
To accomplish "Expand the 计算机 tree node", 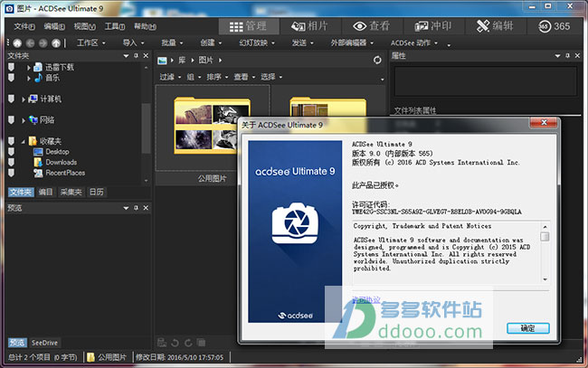I will 24,99.
